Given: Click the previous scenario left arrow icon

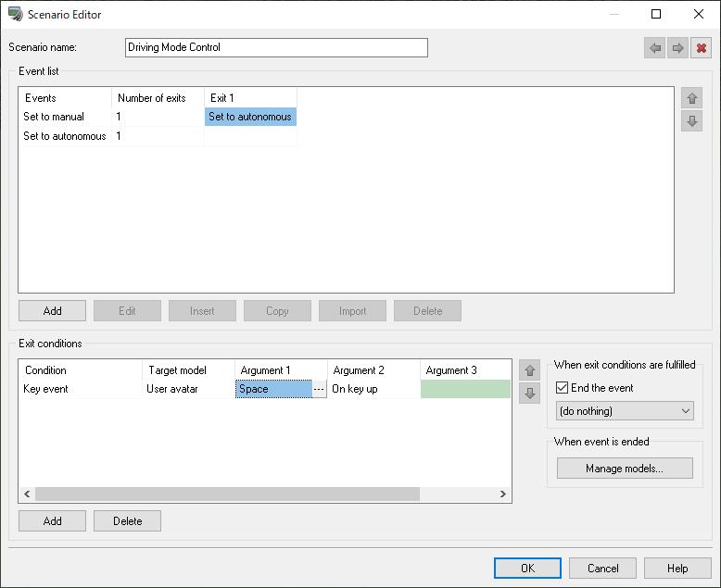Looking at the screenshot, I should [x=655, y=48].
